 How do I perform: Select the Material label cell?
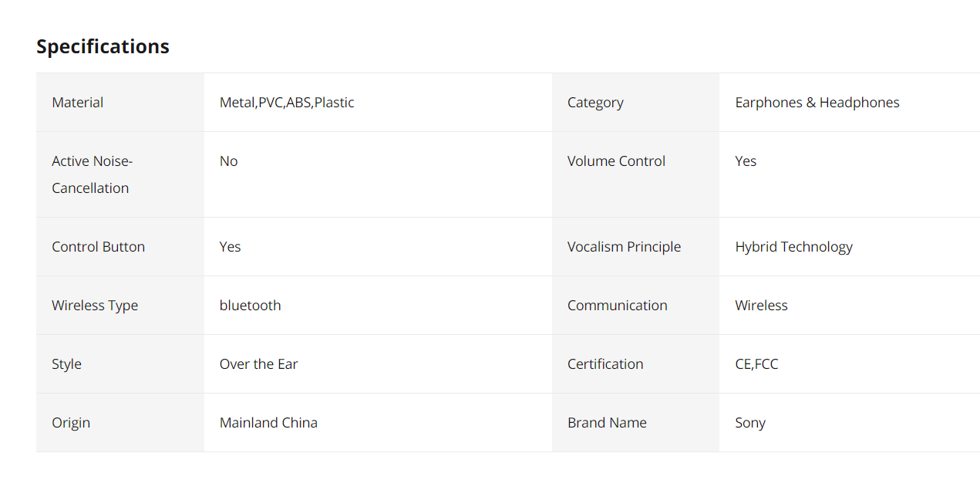click(x=120, y=103)
